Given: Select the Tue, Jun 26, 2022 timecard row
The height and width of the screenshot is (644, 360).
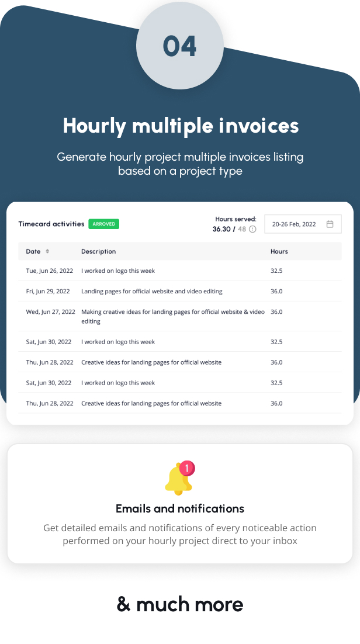Looking at the screenshot, I should [180, 271].
